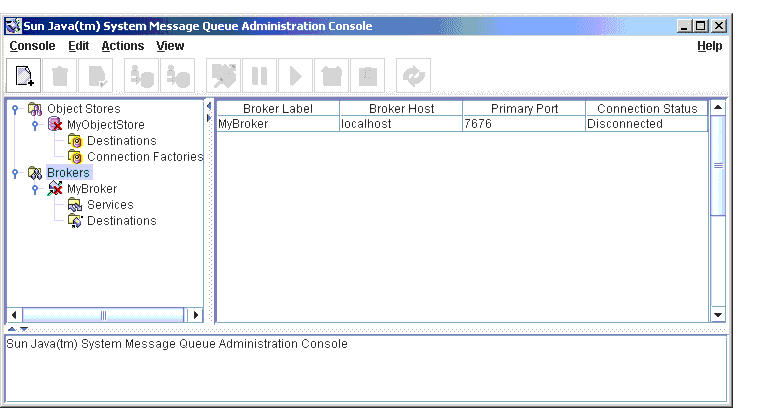Click the Query broker toolbar icon
The image size is (763, 409).
pyautogui.click(x=223, y=76)
